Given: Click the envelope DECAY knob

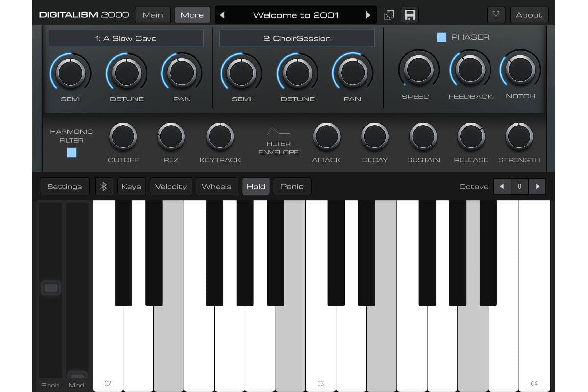Looking at the screenshot, I should (375, 137).
